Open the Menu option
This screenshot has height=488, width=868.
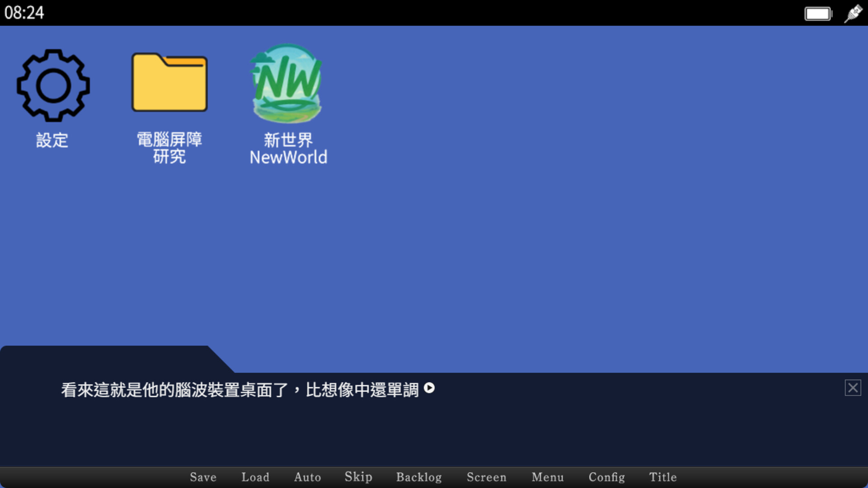pos(547,477)
